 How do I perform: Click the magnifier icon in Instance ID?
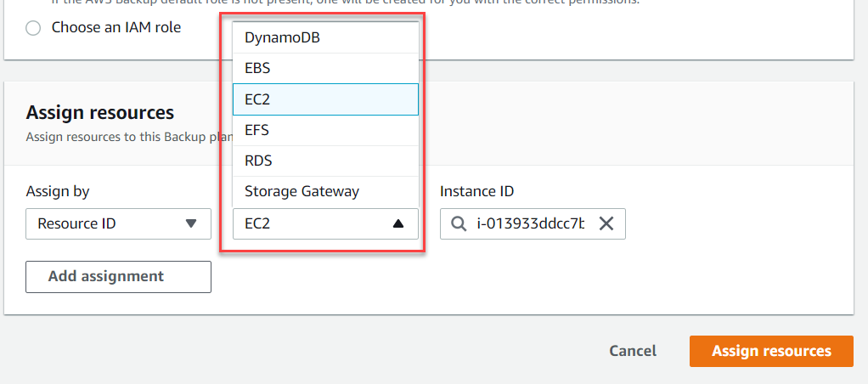click(x=459, y=224)
